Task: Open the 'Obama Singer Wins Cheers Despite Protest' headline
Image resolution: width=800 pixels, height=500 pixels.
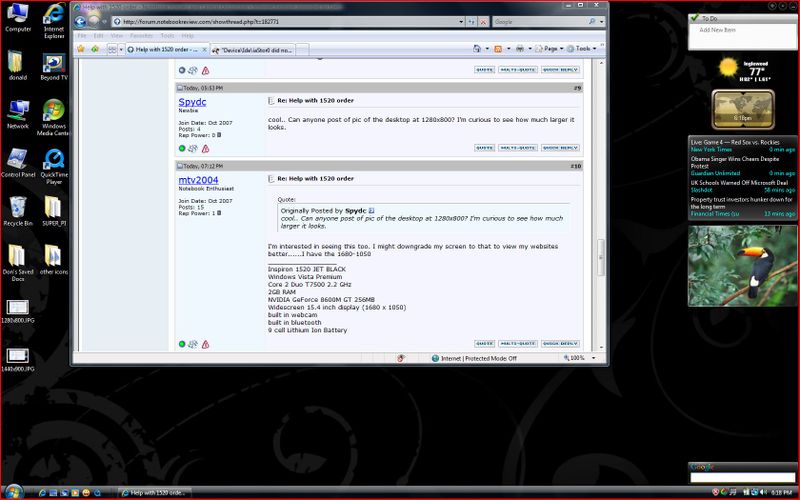Action: 735,162
